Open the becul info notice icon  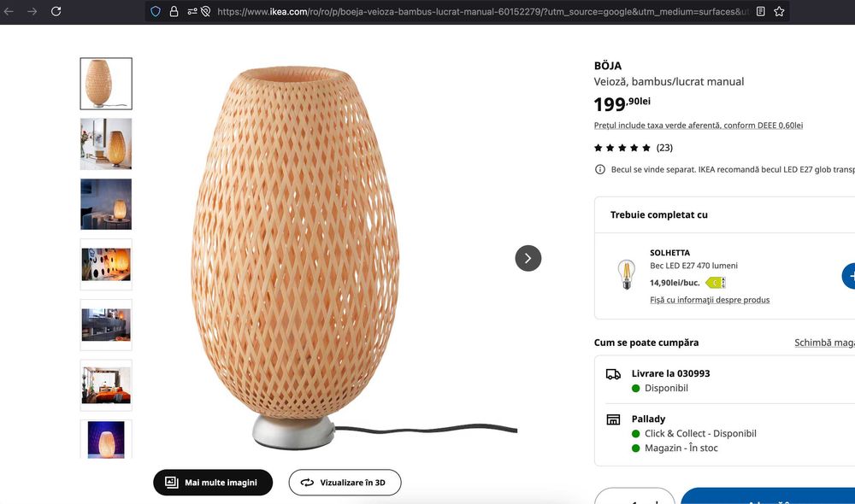[600, 170]
